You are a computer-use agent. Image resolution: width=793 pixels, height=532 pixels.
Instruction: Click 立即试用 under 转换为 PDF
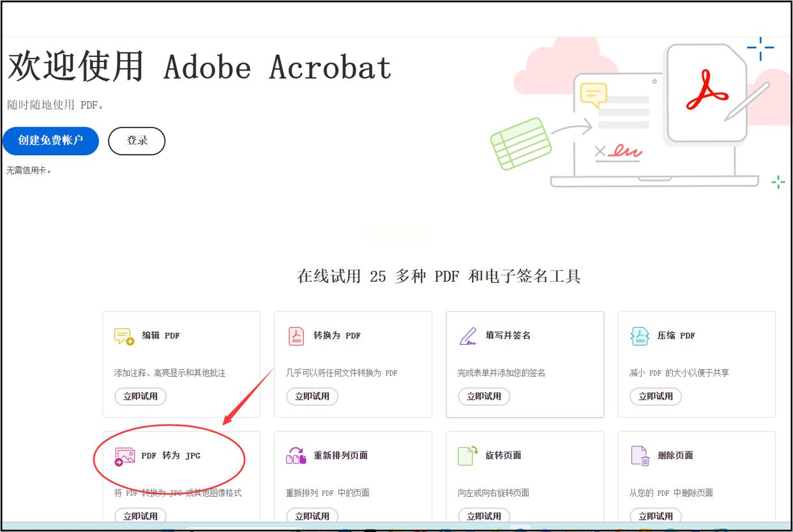pos(312,396)
